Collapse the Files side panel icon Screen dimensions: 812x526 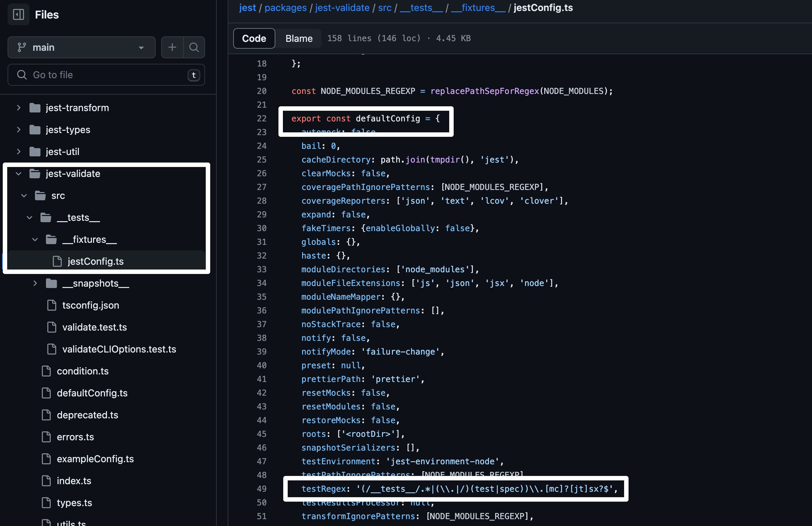pyautogui.click(x=19, y=14)
